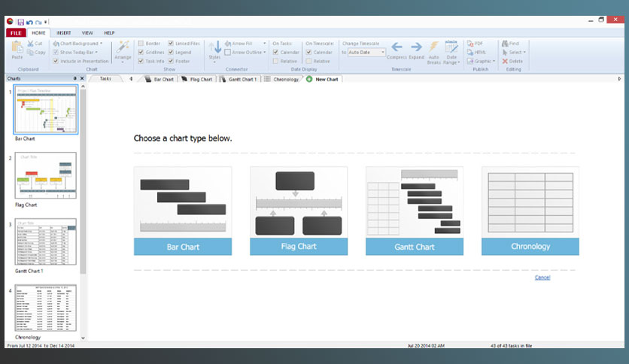
Task: Select the Flag Chart thumbnail in Charts panel
Action: pyautogui.click(x=46, y=175)
